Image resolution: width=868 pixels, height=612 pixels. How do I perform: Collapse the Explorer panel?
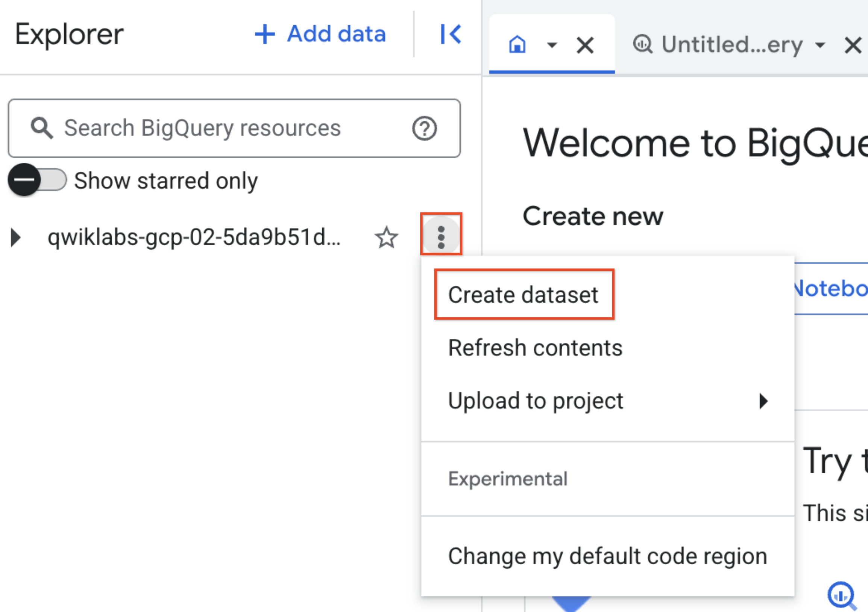451,34
